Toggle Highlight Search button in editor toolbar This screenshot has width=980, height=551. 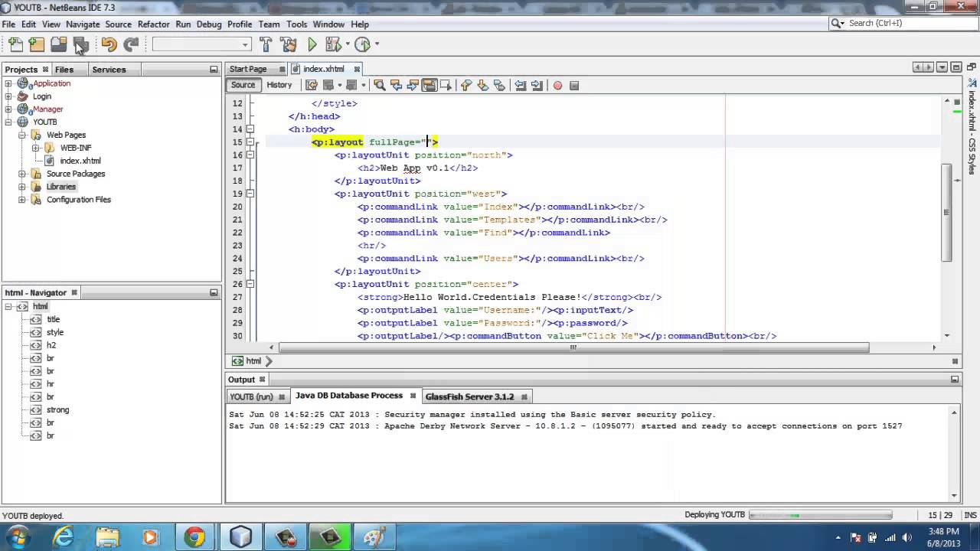[429, 85]
